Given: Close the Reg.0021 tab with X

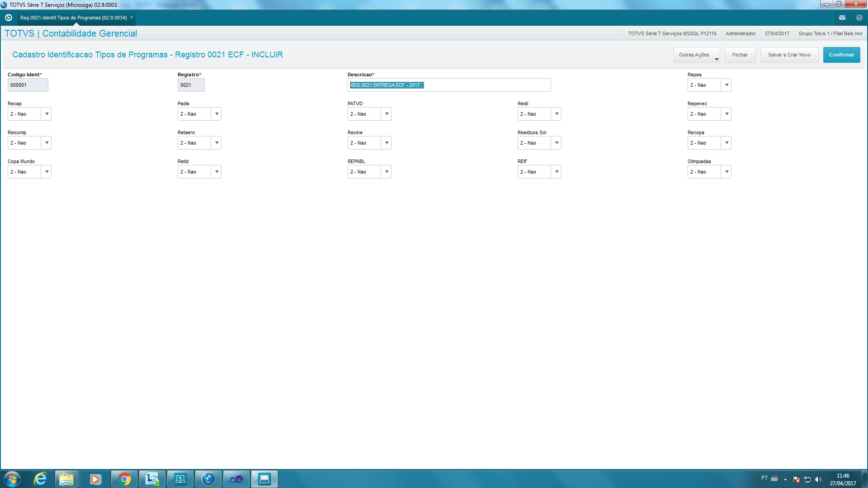Looking at the screenshot, I should coord(132,18).
